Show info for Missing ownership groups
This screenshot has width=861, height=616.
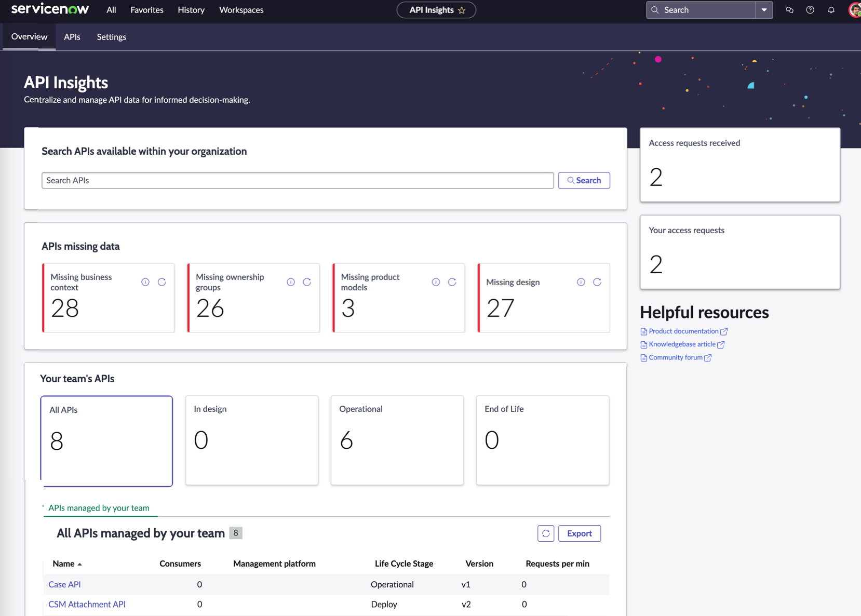(x=291, y=282)
